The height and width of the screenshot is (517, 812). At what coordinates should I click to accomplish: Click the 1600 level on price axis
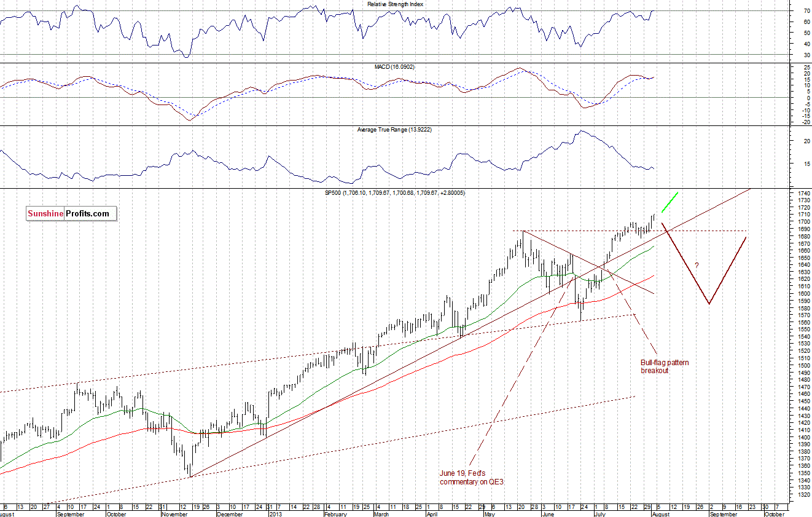tap(803, 294)
